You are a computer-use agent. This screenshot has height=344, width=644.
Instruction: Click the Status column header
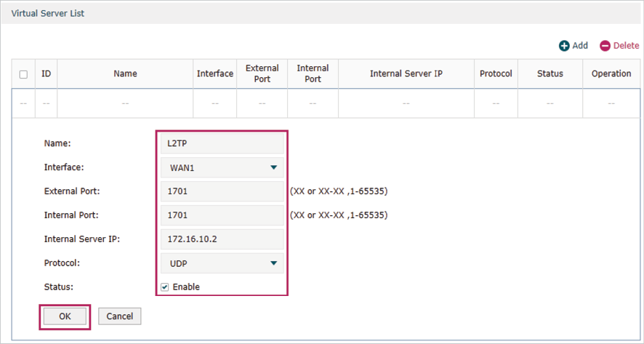pyautogui.click(x=550, y=74)
